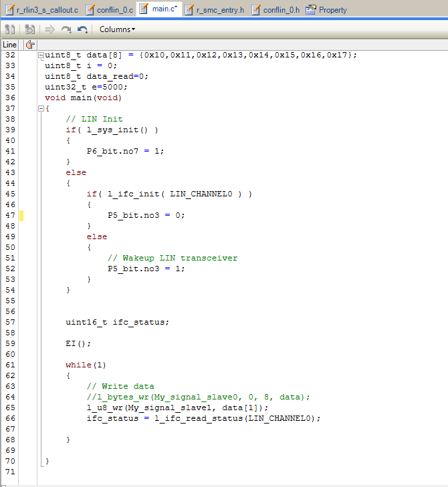Open the conflin_0.h tab
This screenshot has width=448, height=487.
[275, 10]
